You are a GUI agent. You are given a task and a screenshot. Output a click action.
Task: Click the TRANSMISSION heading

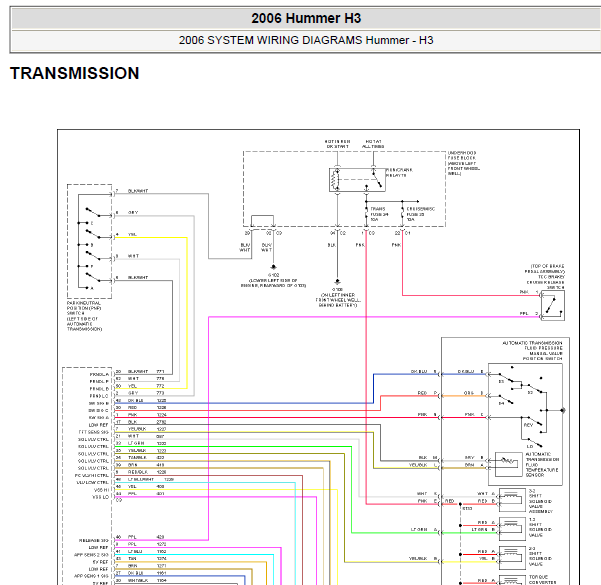tap(74, 73)
